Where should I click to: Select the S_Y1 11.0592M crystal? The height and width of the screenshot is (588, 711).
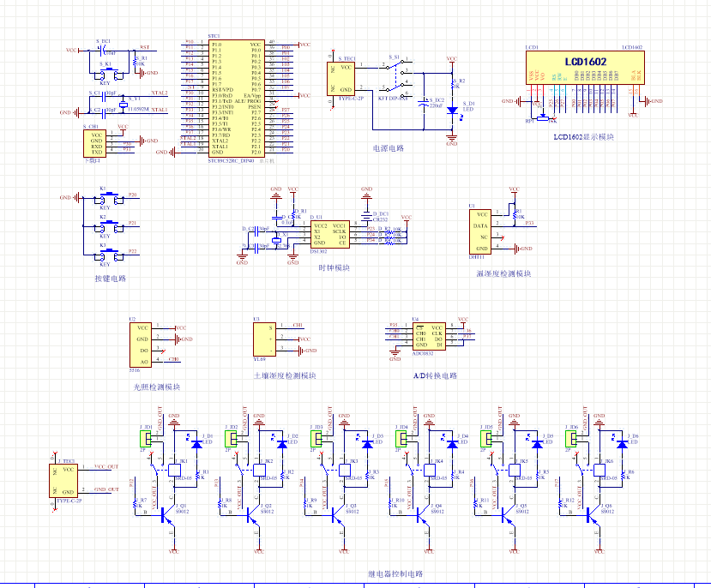pos(123,105)
